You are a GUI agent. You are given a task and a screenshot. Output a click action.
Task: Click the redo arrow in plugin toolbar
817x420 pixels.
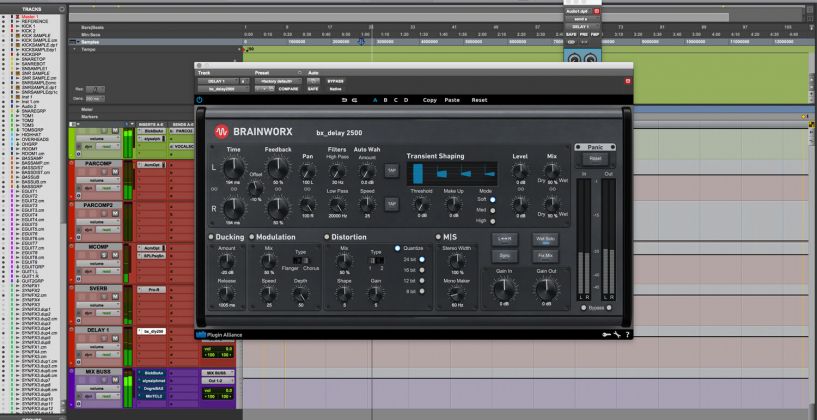tap(354, 100)
